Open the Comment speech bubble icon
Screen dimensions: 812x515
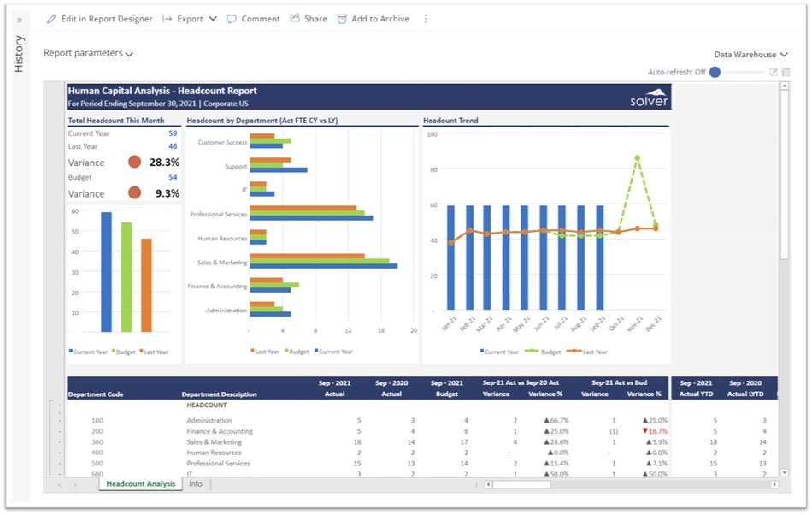click(232, 19)
